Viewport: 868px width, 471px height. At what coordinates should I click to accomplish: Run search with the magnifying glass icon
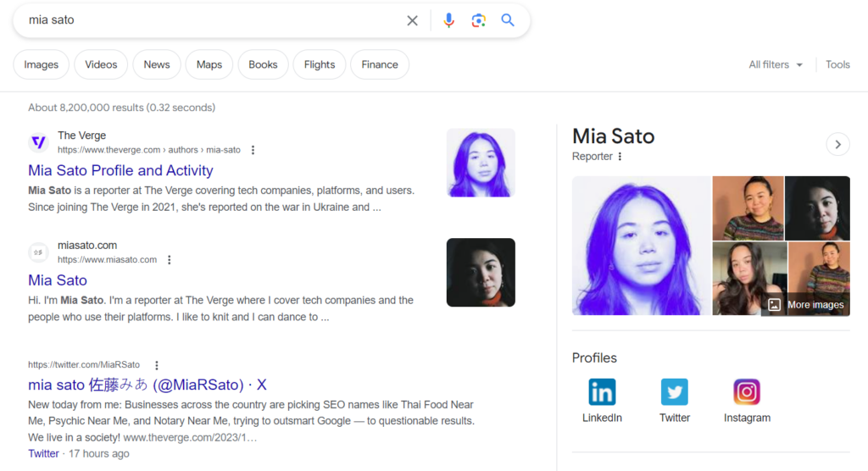pyautogui.click(x=508, y=20)
